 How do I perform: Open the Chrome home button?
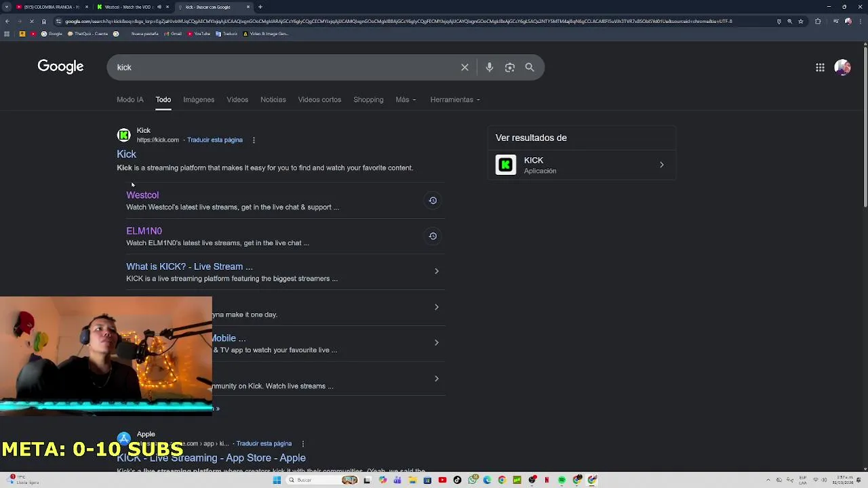(44, 21)
